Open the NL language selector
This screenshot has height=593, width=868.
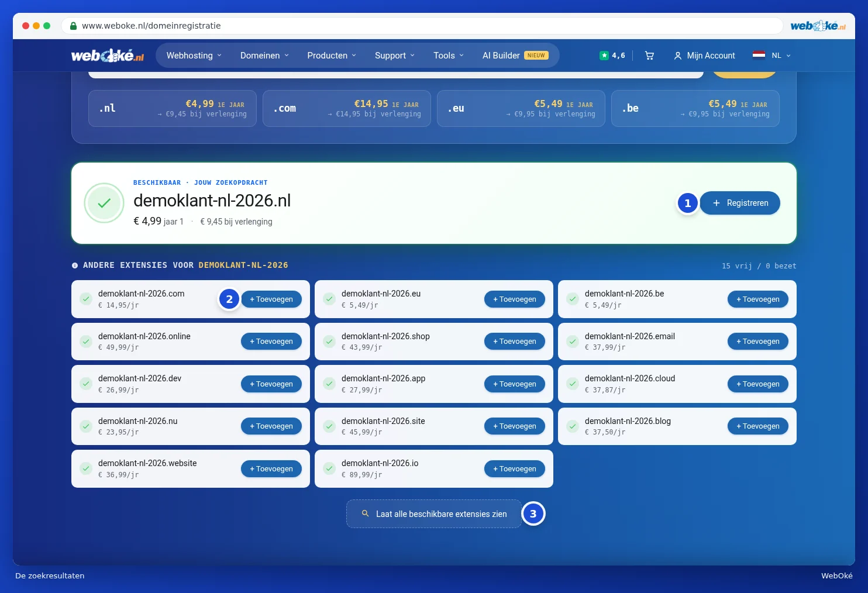[x=772, y=56]
